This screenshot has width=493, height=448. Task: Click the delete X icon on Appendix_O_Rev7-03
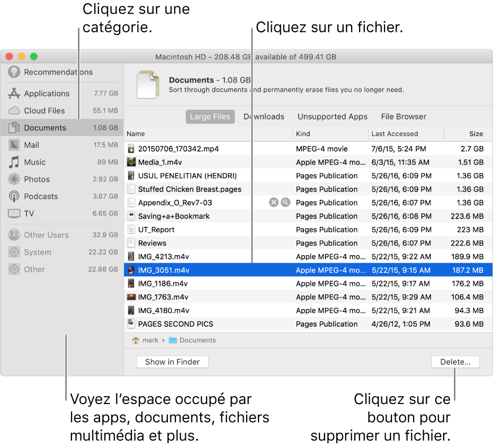274,202
